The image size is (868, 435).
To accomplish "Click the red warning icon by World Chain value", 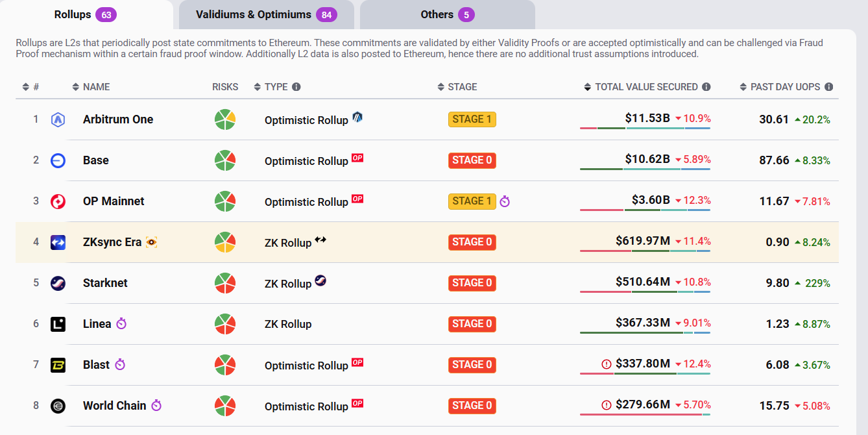I will [607, 405].
